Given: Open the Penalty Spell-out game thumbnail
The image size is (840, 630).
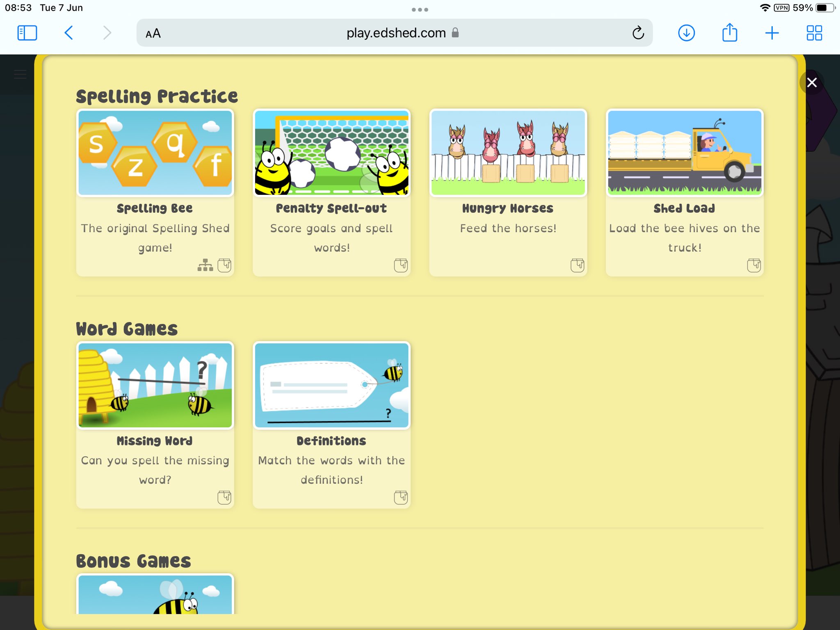Looking at the screenshot, I should point(331,153).
